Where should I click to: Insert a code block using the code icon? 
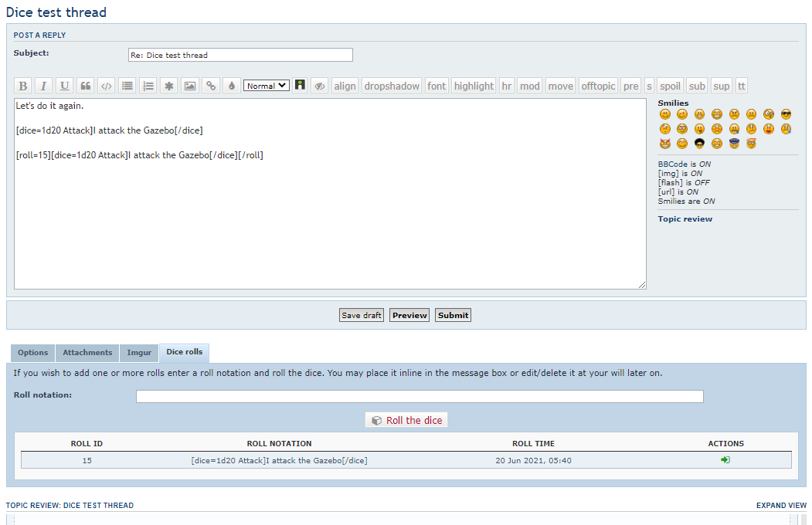(x=107, y=86)
